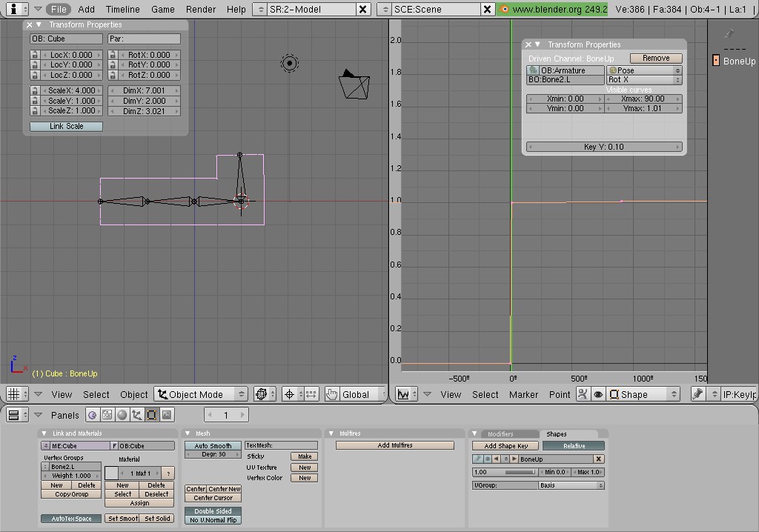
Task: Click the question mark button next to Mat 1
Action: click(168, 473)
